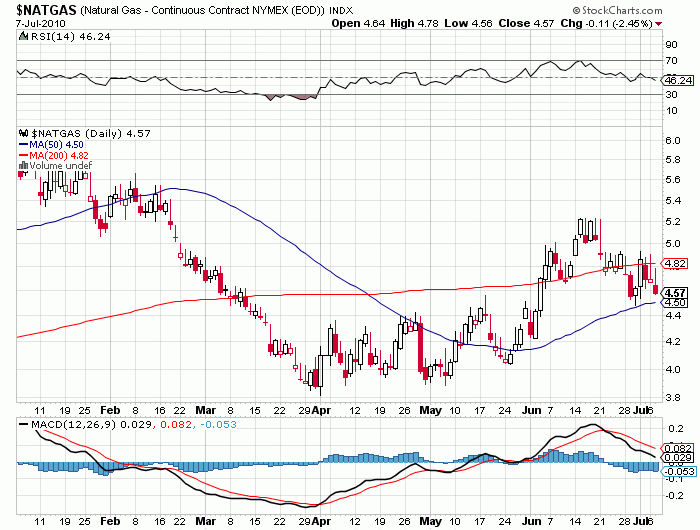Screen dimensions: 700x530
Task: Click the 0.082 MACD signal value label
Action: click(x=677, y=447)
